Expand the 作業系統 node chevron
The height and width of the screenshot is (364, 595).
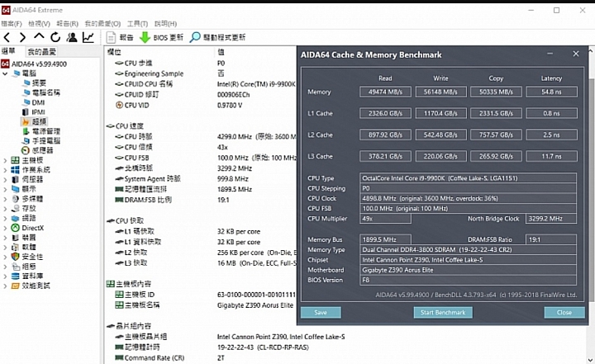pyautogui.click(x=5, y=170)
